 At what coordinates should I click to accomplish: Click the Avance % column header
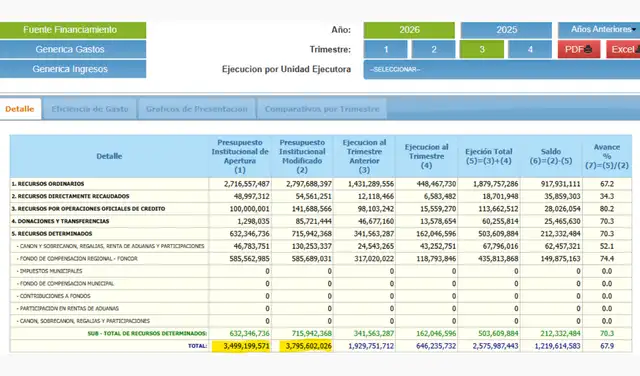point(607,156)
